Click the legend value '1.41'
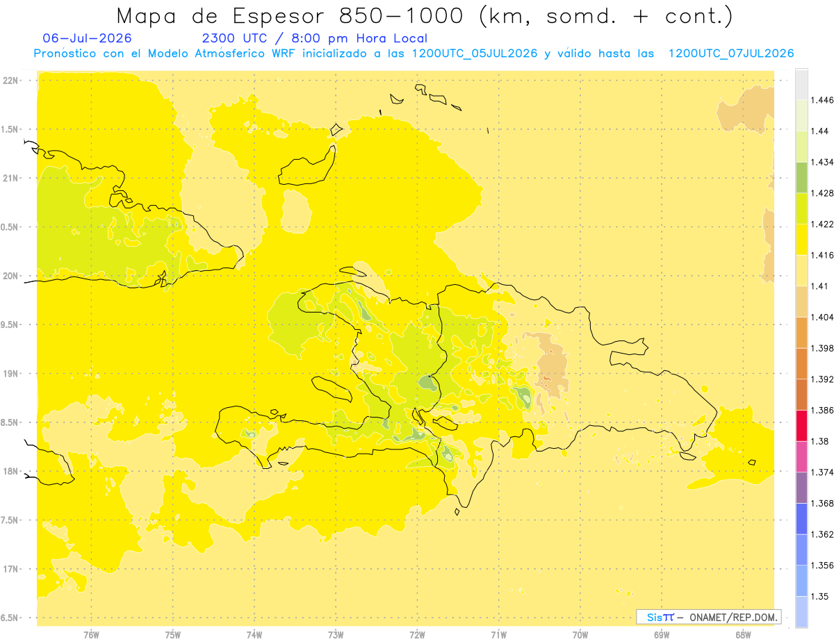Image resolution: width=834 pixels, height=644 pixels. 819,286
